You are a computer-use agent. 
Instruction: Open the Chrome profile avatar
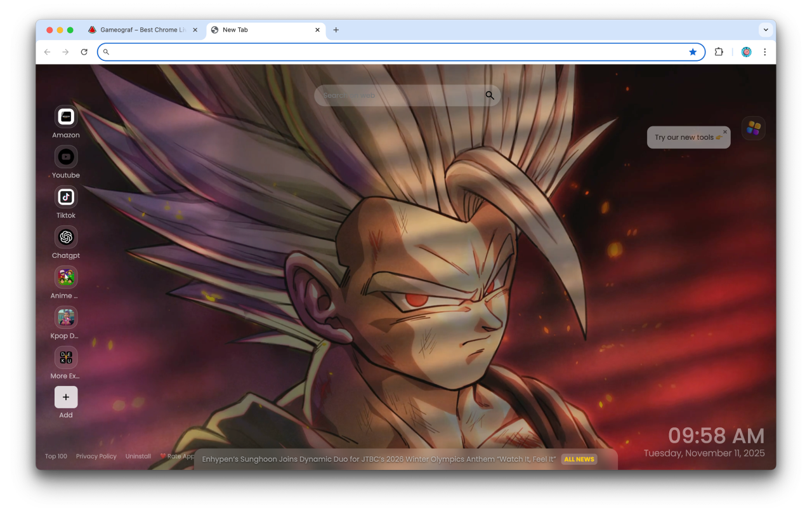(x=747, y=52)
